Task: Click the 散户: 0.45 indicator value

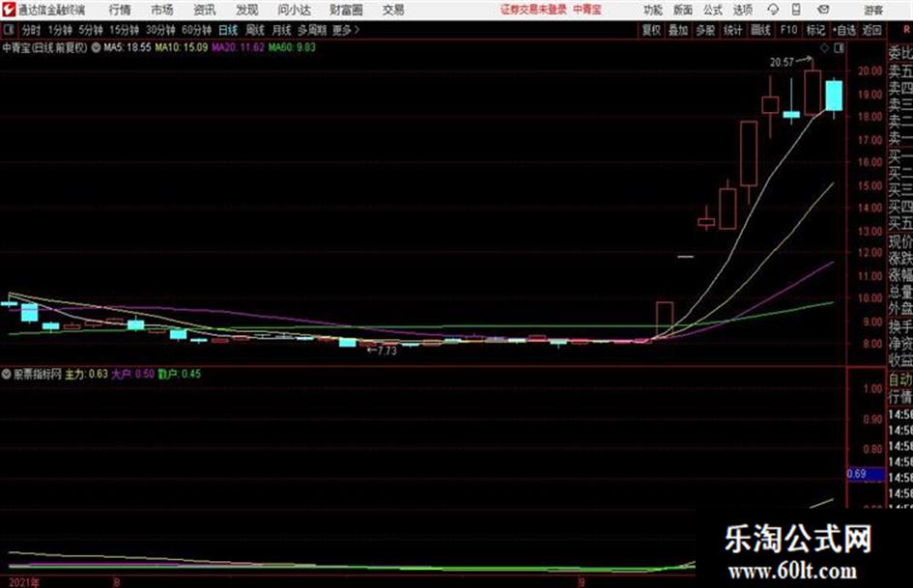Action: click(180, 374)
